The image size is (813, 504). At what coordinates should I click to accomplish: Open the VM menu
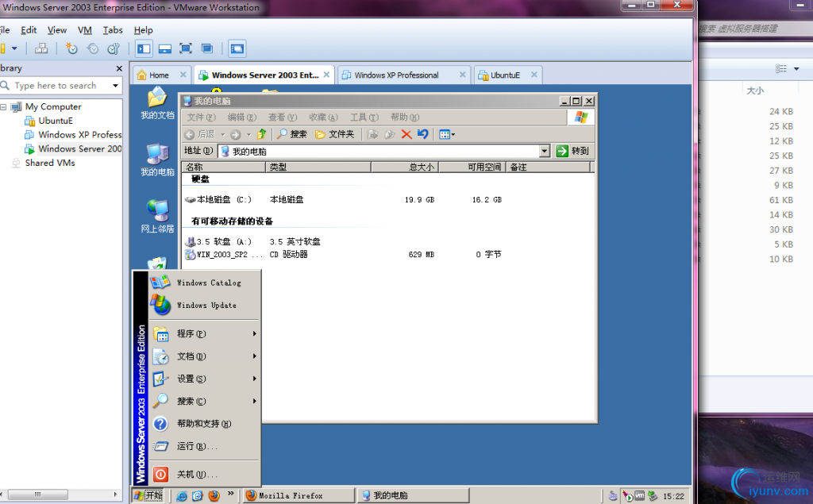coord(84,30)
